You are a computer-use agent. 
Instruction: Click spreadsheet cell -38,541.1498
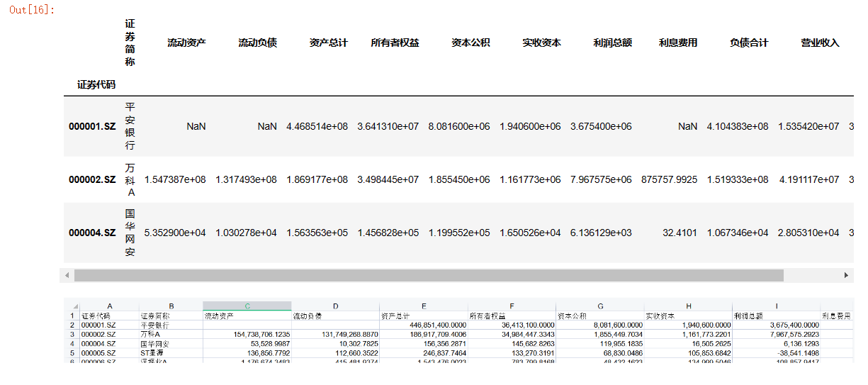click(777, 352)
